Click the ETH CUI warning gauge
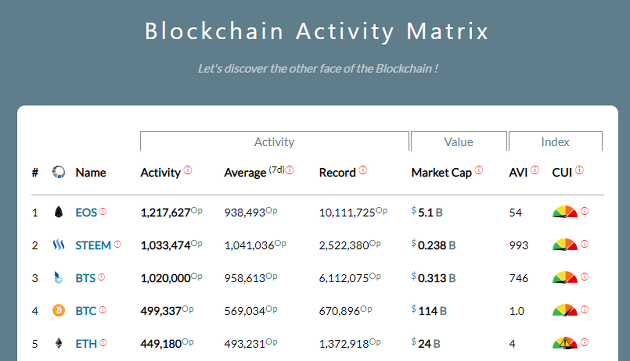 (565, 343)
